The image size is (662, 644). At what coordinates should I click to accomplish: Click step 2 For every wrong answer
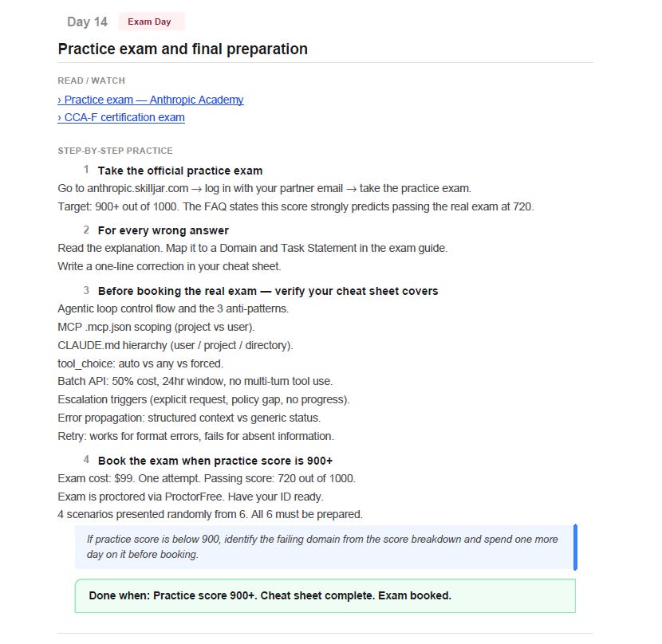tap(164, 231)
